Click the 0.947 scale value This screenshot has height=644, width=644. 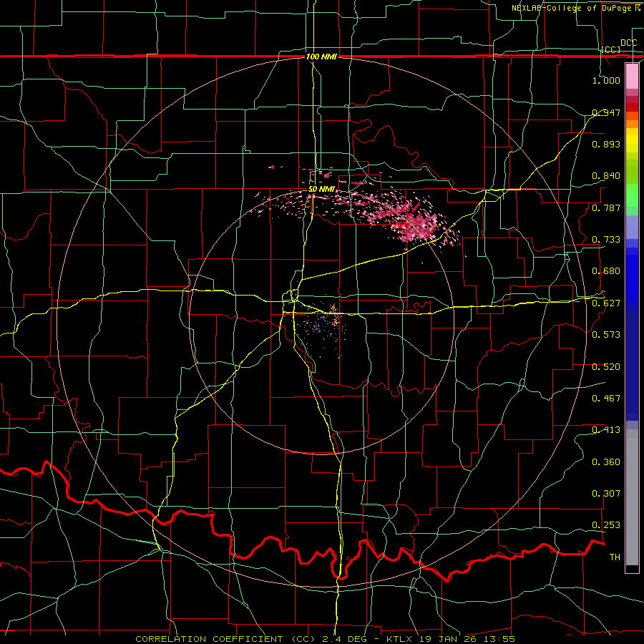click(606, 112)
